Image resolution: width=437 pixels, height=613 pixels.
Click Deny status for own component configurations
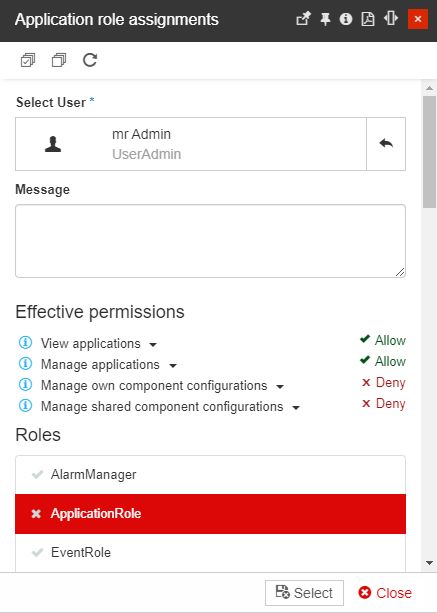pos(383,382)
